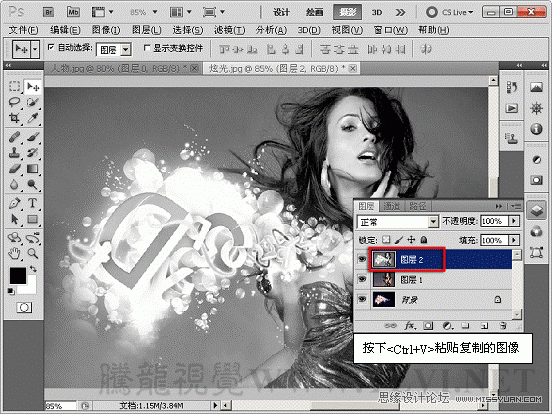Image resolution: width=552 pixels, height=414 pixels.
Task: Toggle lock transparent pixels
Action: (x=386, y=240)
